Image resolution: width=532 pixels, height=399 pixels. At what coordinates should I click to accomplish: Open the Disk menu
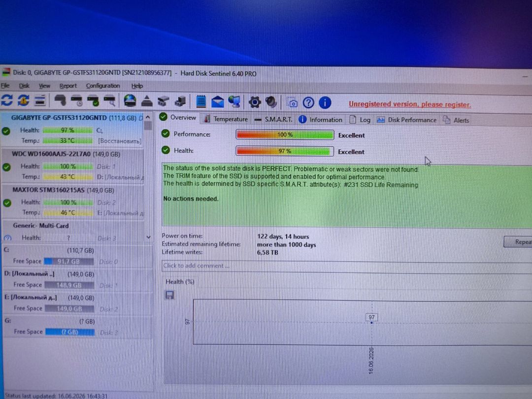(x=24, y=86)
